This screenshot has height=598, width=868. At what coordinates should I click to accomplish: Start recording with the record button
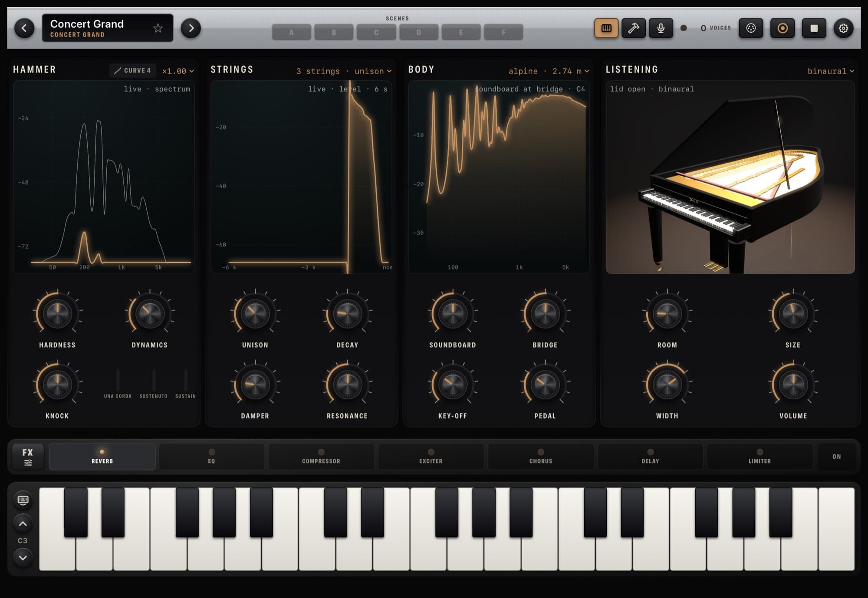point(783,28)
